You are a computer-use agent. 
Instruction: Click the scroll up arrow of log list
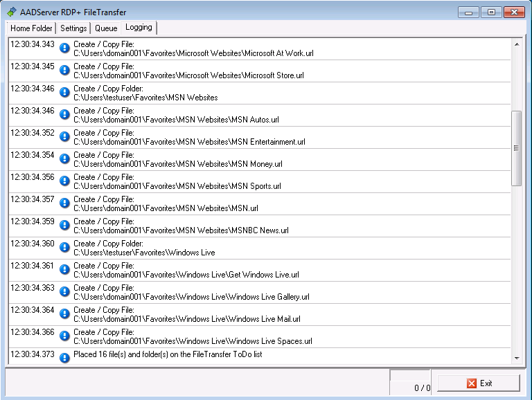[516, 44]
